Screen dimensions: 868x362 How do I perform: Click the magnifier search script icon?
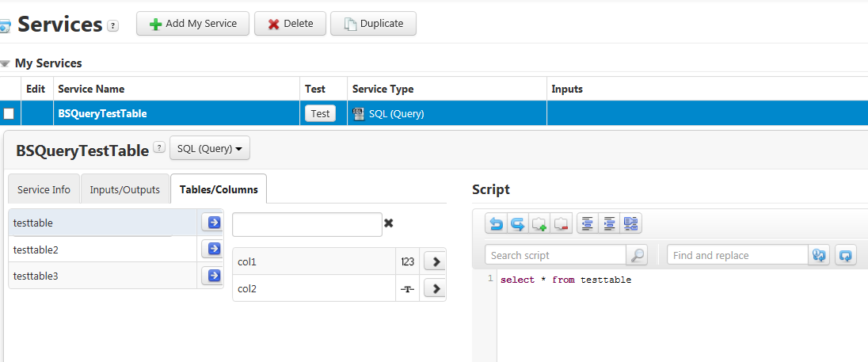(x=637, y=255)
